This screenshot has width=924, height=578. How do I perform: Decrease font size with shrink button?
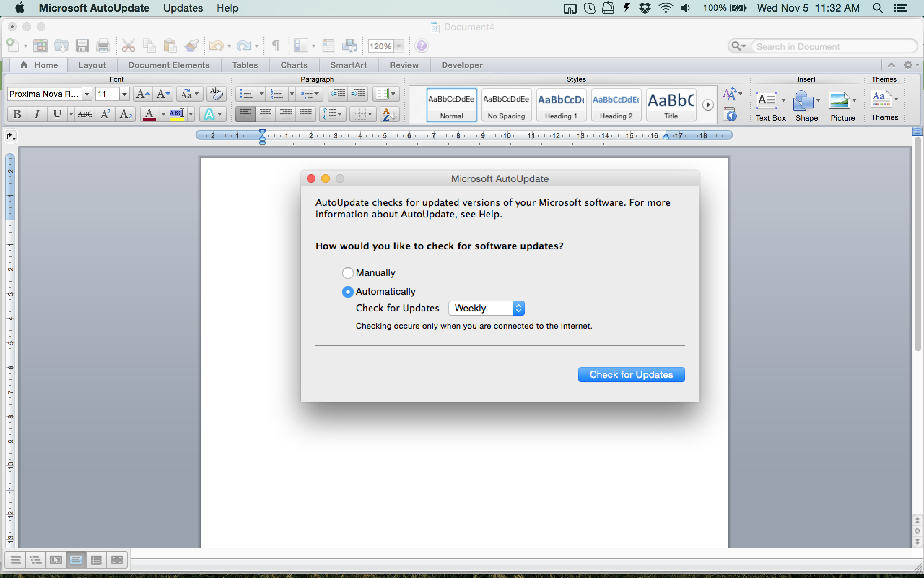pos(164,94)
